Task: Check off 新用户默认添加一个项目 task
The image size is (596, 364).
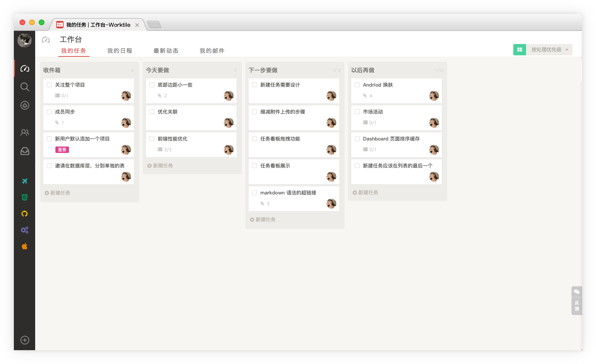Action: (49, 139)
